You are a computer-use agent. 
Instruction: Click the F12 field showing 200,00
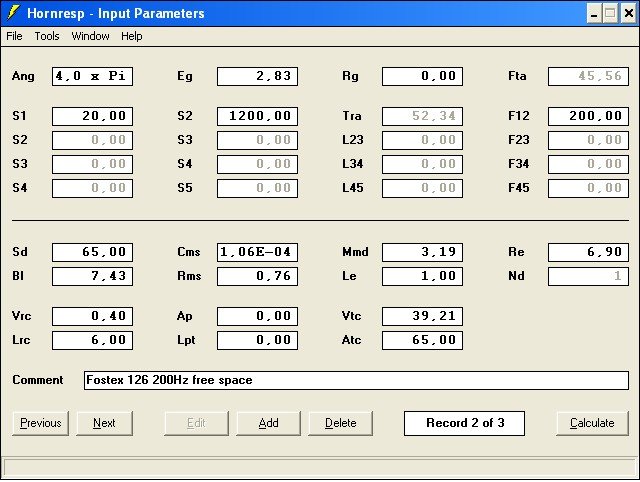588,116
